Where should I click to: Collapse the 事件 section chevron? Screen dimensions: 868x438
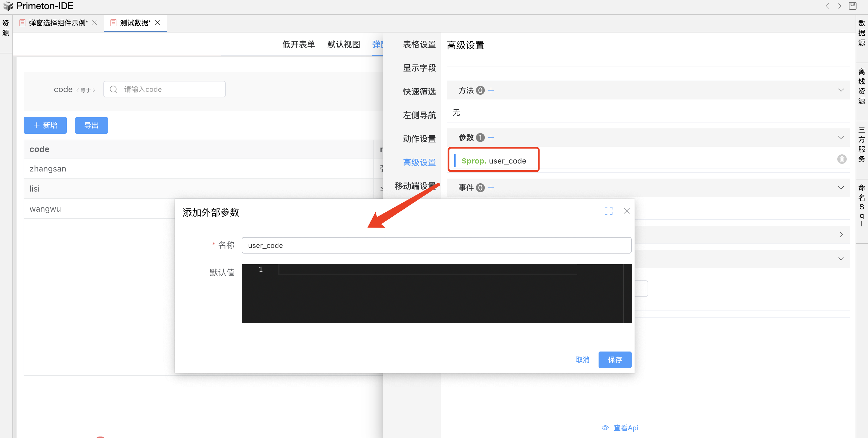click(x=841, y=187)
